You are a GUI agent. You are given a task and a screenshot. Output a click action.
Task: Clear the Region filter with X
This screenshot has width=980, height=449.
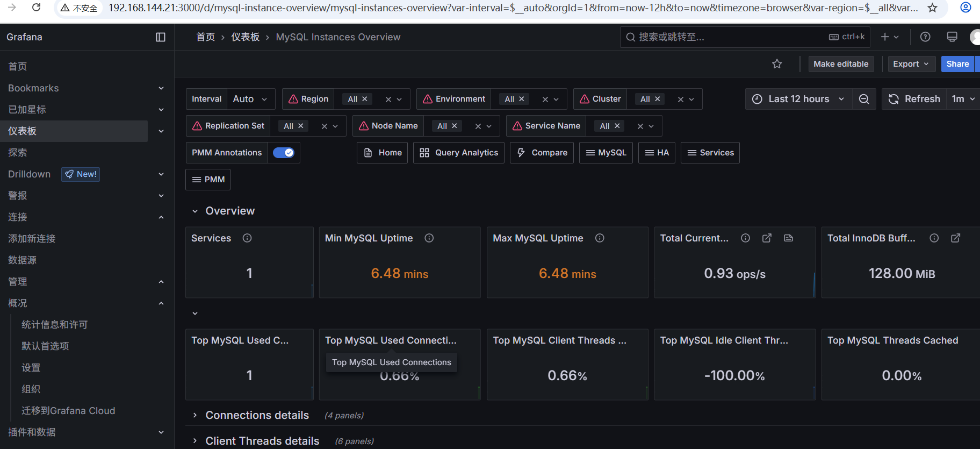[388, 99]
